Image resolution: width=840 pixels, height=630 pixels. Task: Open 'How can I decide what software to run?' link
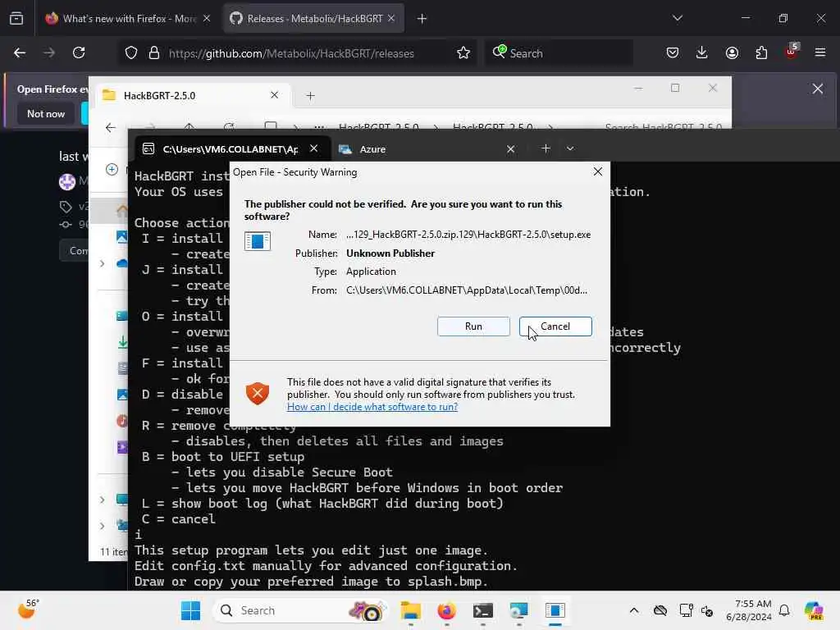[x=372, y=407]
